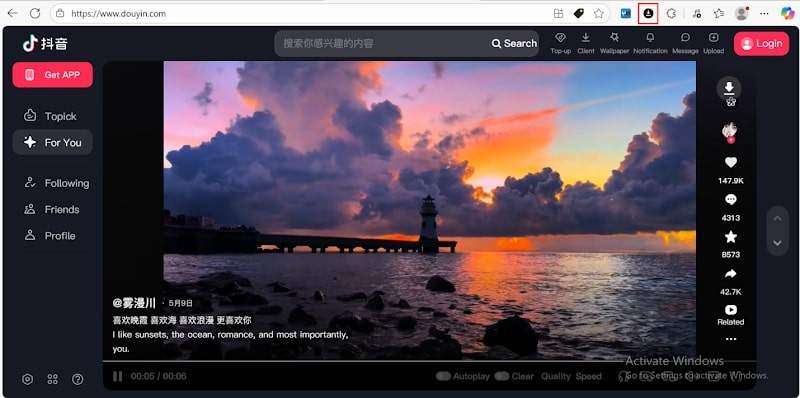This screenshot has width=800, height=398.
Task: Click the 8573 favorites count
Action: click(731, 255)
